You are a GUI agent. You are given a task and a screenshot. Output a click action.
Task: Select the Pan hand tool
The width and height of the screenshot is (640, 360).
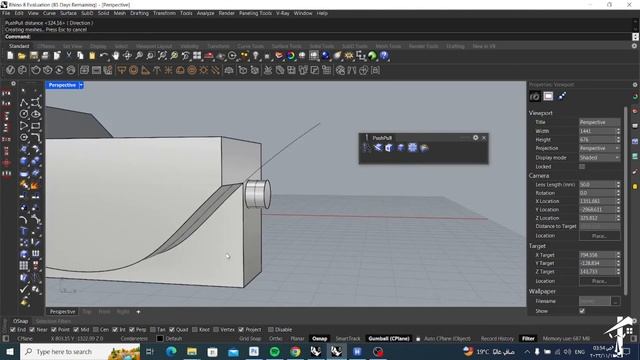(116, 56)
